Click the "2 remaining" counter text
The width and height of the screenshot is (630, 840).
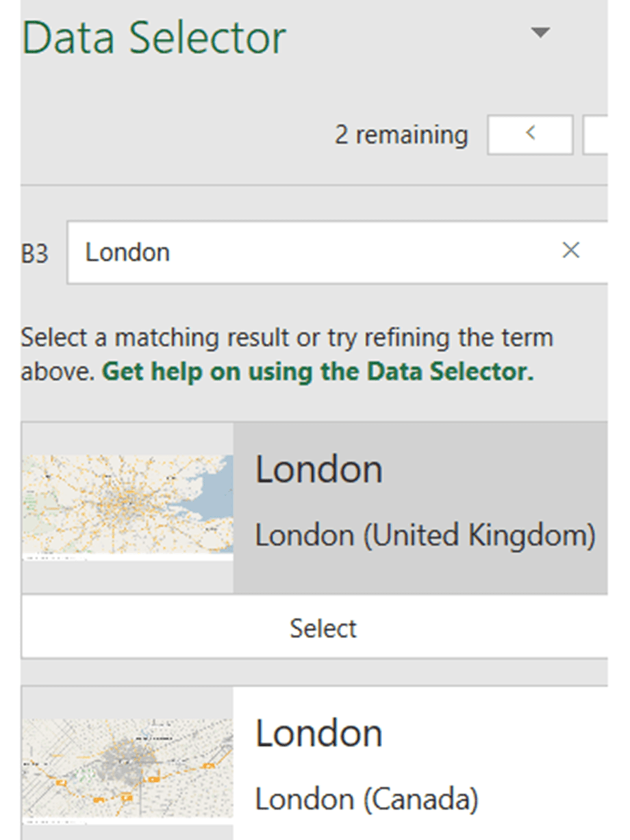[x=401, y=135]
